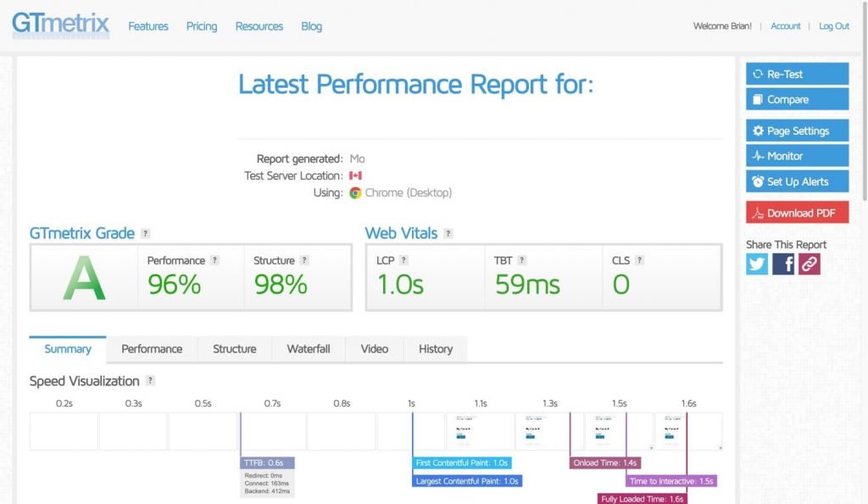Viewport: 868px width, 504px height.
Task: Select the Summary tab
Action: click(68, 349)
